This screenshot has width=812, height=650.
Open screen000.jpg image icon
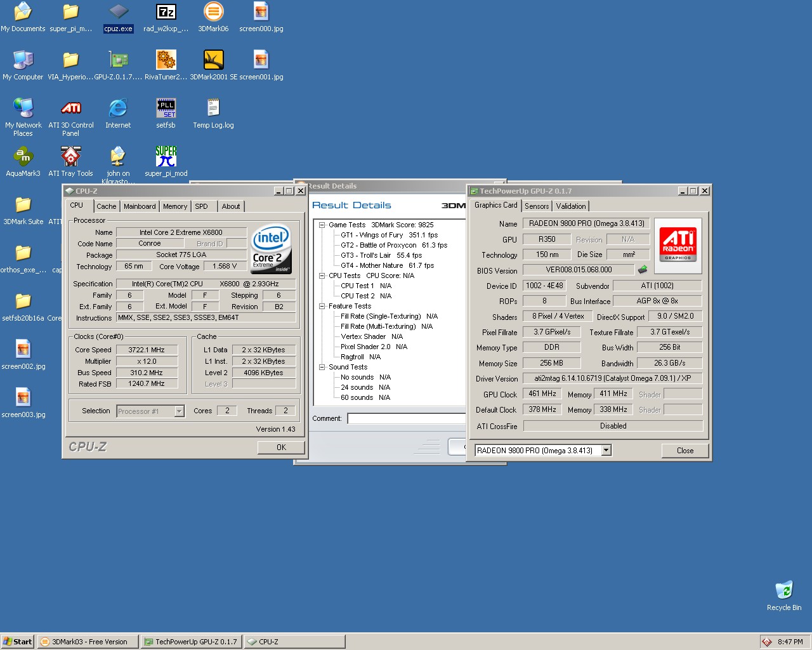coord(261,17)
